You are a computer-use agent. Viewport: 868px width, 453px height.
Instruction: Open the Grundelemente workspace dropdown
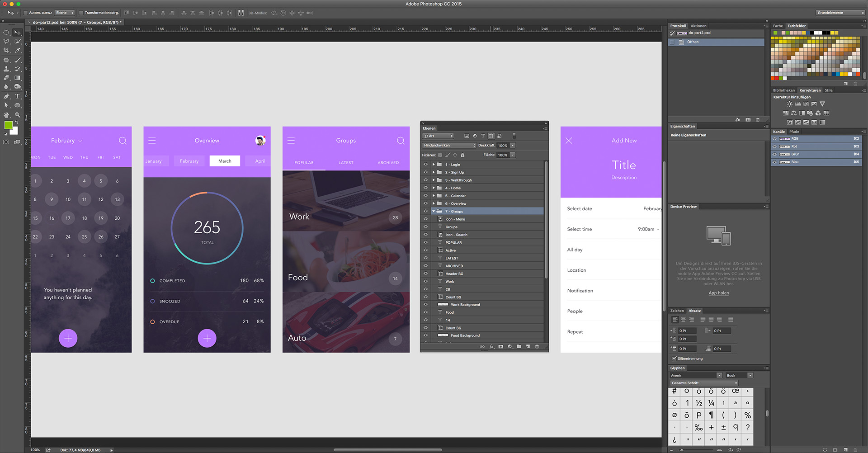pyautogui.click(x=840, y=13)
